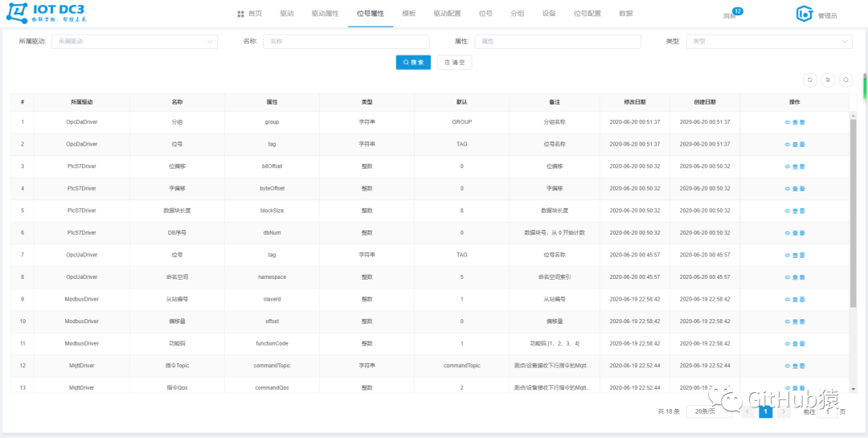Click 查看 for the namespace row

795,277
